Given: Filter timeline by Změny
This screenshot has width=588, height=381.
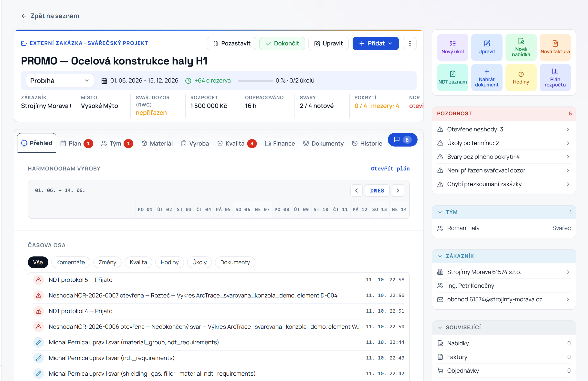Looking at the screenshot, I should pyautogui.click(x=107, y=262).
